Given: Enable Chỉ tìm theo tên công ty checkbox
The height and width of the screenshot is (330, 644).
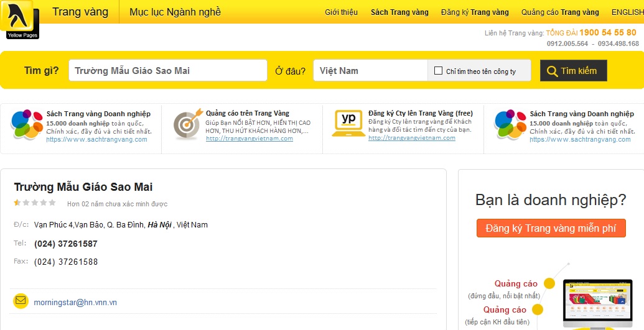Looking at the screenshot, I should pyautogui.click(x=438, y=71).
